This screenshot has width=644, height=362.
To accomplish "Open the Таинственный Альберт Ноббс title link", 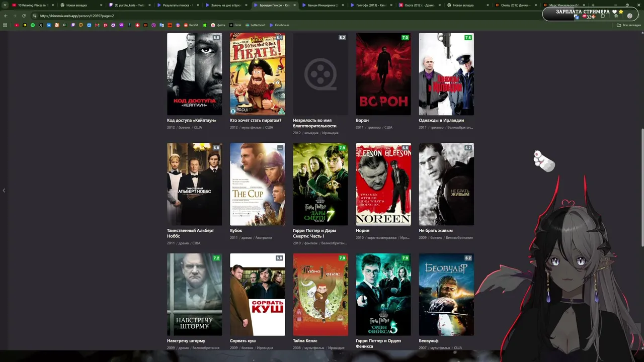I will [x=191, y=233].
